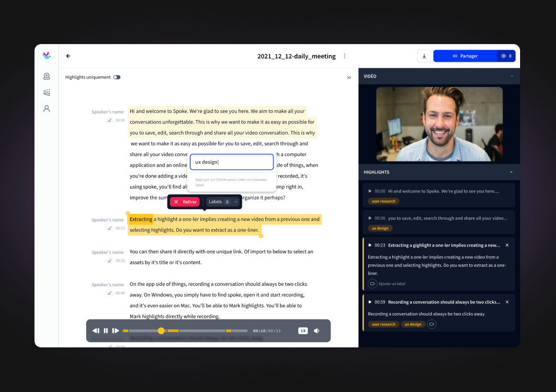Edit speaker name pencil at 00:40

110,293
